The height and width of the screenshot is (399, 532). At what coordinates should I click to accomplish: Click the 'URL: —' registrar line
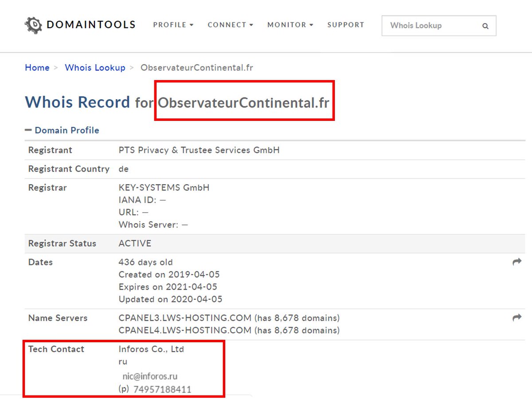[x=133, y=213]
